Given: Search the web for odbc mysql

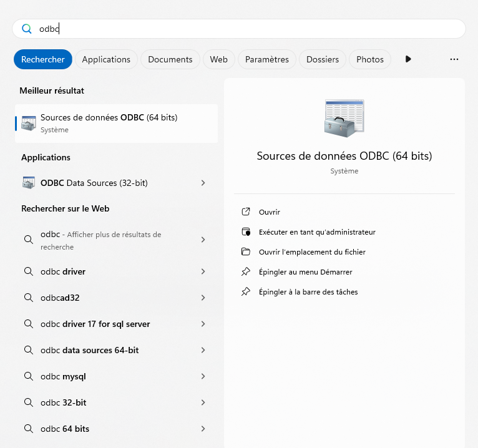Looking at the screenshot, I should pos(63,376).
